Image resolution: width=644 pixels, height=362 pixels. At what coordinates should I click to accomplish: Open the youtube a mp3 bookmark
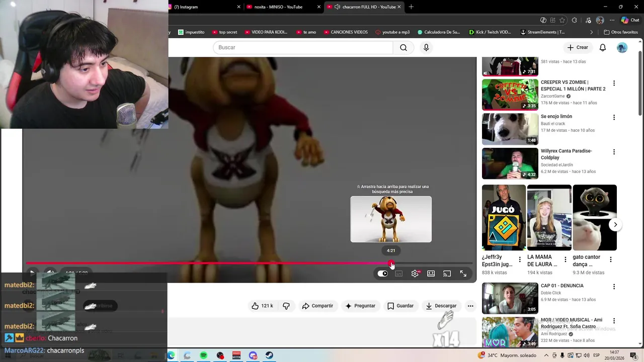[392, 32]
